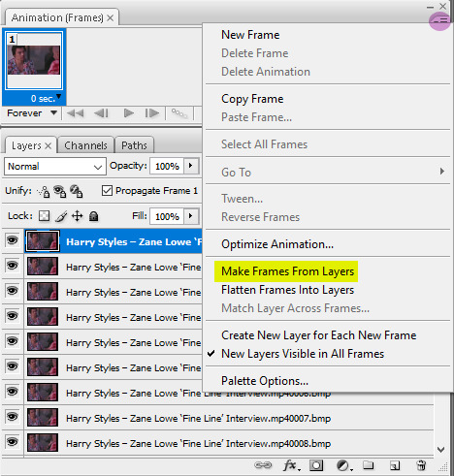
Task: Open the Animation panel flyout menu icon
Action: coord(440,20)
